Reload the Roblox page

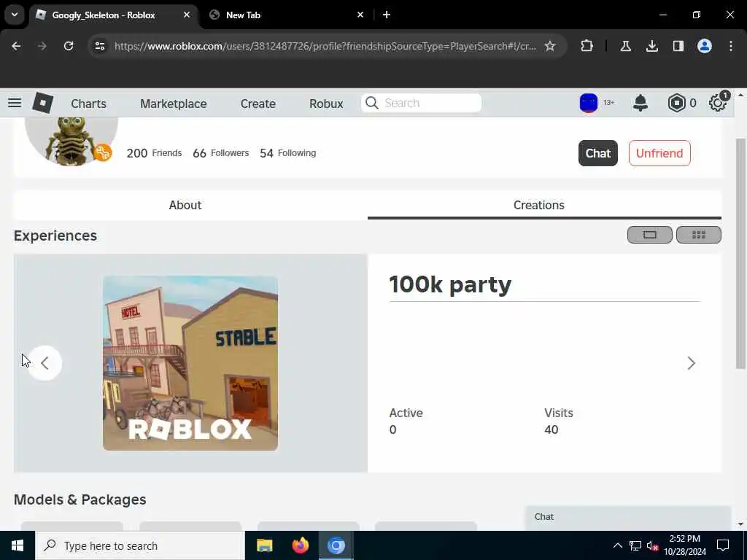point(69,46)
